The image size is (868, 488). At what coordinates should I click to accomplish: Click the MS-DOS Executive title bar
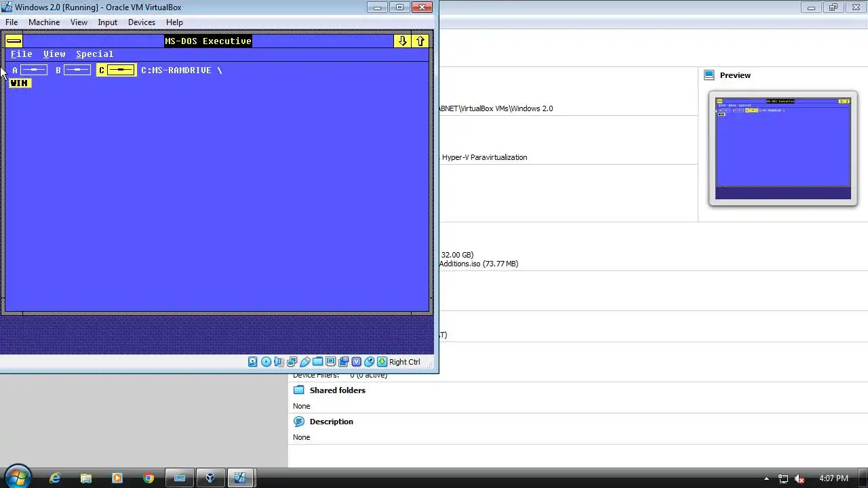(208, 41)
